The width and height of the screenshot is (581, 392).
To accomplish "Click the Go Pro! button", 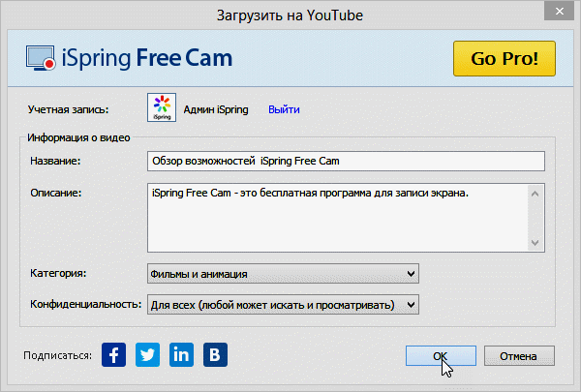I will pyautogui.click(x=505, y=58).
